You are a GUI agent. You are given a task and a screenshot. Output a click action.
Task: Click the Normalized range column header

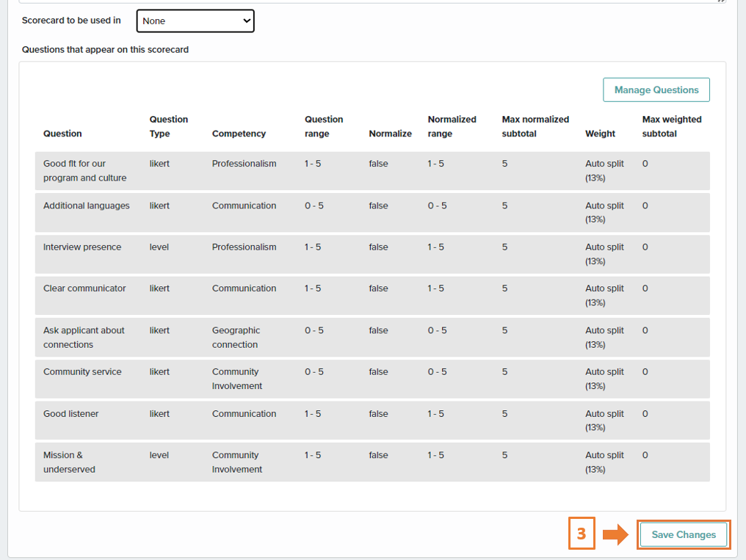click(x=452, y=126)
